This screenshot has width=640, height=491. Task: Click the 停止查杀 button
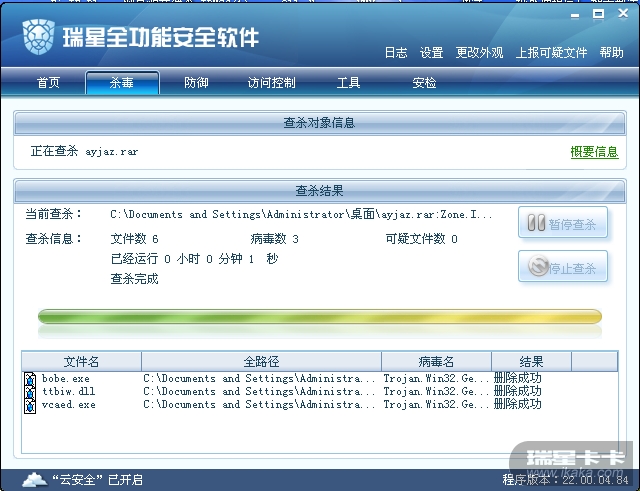(x=563, y=267)
